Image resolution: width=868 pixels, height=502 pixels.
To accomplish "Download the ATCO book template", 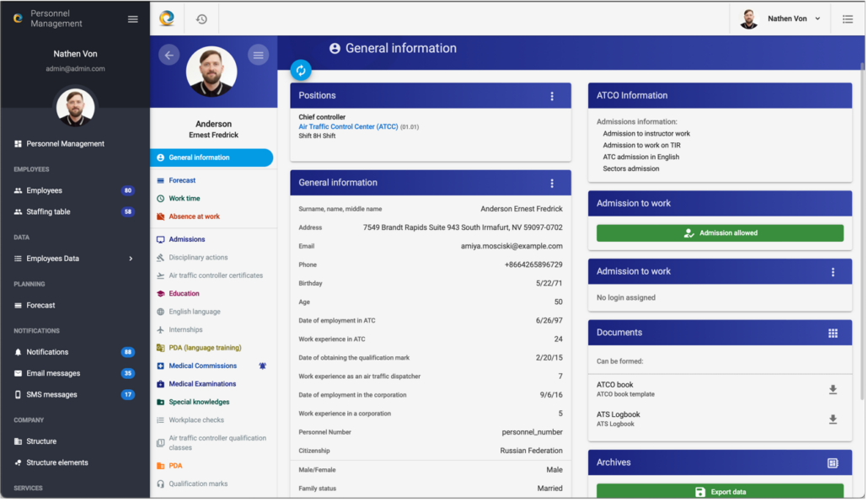I will coord(833,389).
